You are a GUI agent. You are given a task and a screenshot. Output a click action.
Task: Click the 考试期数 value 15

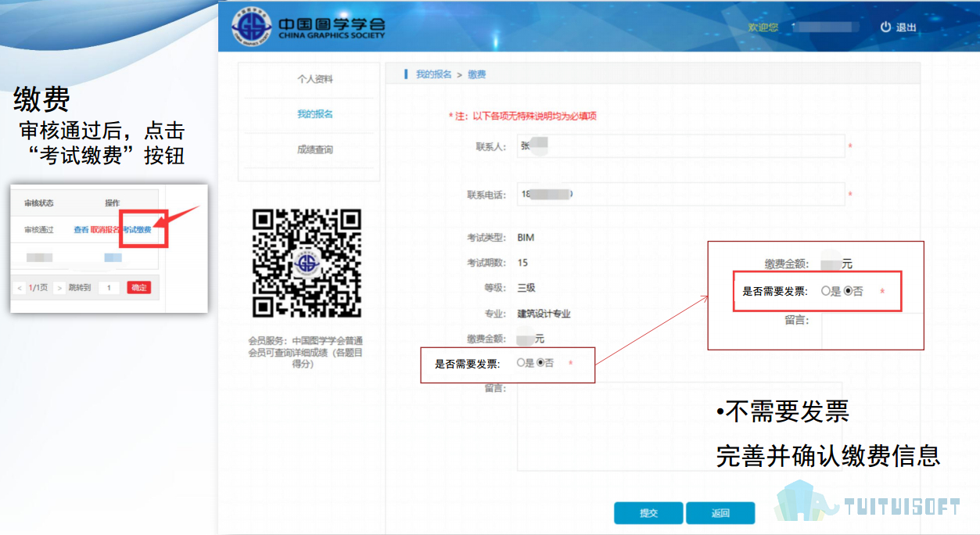522,263
